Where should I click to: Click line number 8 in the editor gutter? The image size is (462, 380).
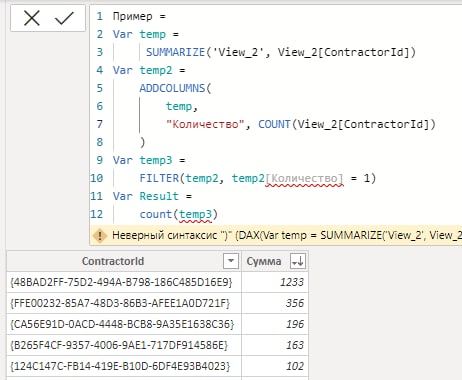[100, 142]
